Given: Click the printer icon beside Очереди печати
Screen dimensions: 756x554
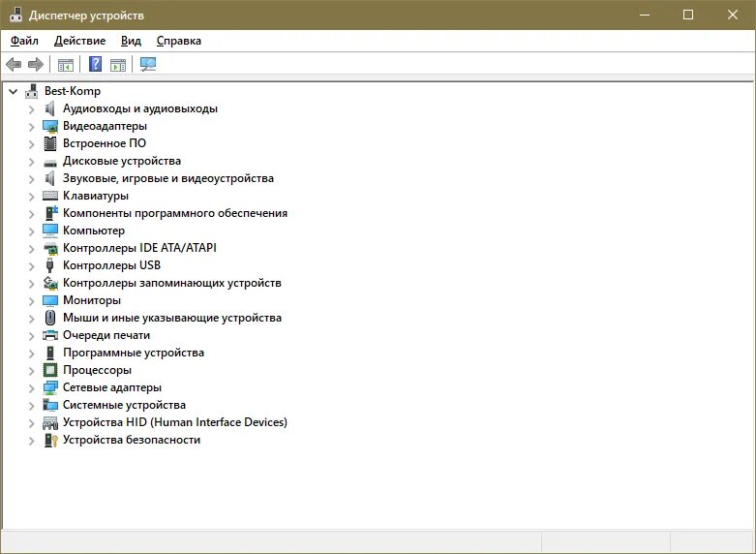Looking at the screenshot, I should (50, 335).
